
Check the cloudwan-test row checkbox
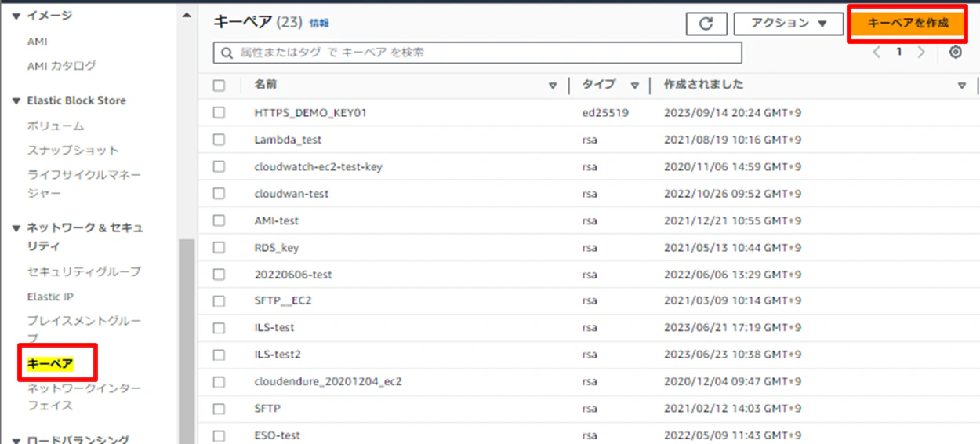coord(219,193)
